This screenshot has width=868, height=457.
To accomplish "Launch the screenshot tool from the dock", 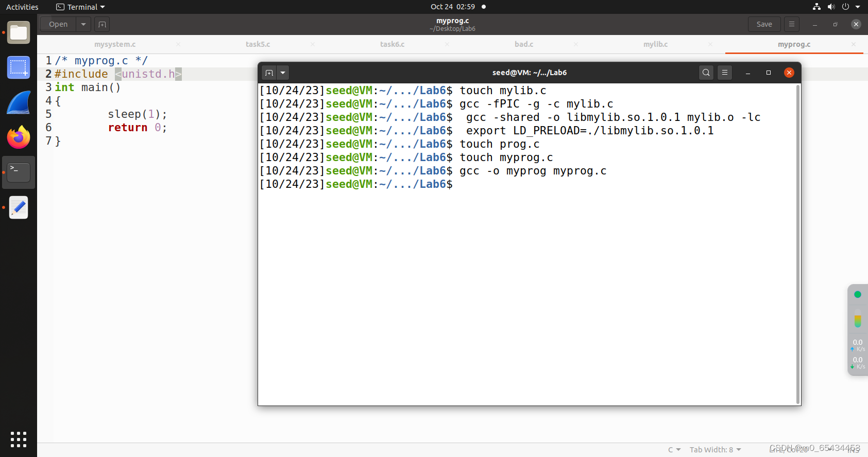I will (x=19, y=67).
